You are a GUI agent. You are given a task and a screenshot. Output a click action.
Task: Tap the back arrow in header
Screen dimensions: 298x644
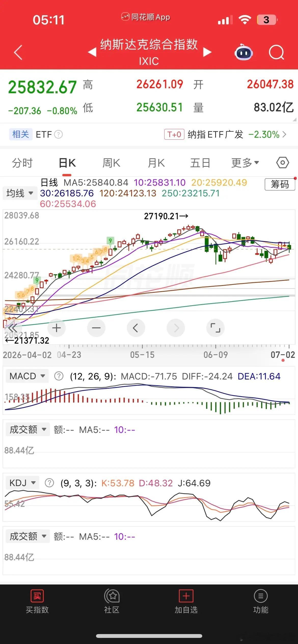click(x=18, y=52)
